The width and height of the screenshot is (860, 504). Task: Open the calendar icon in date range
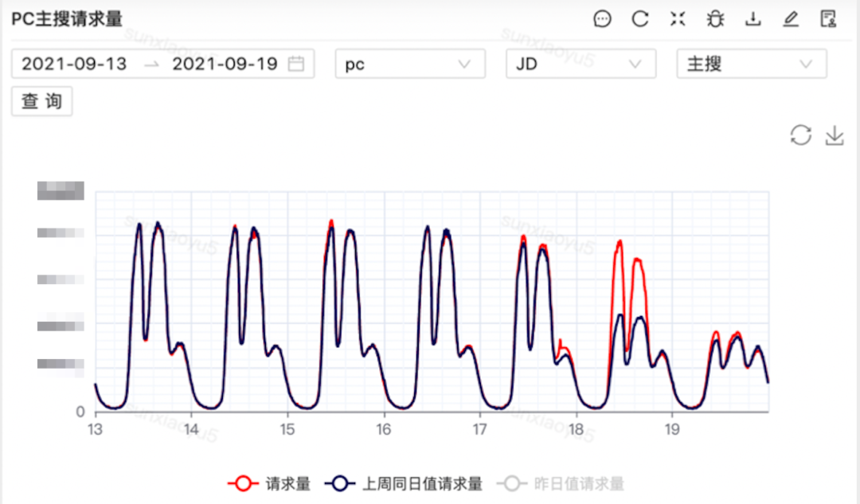[x=296, y=64]
